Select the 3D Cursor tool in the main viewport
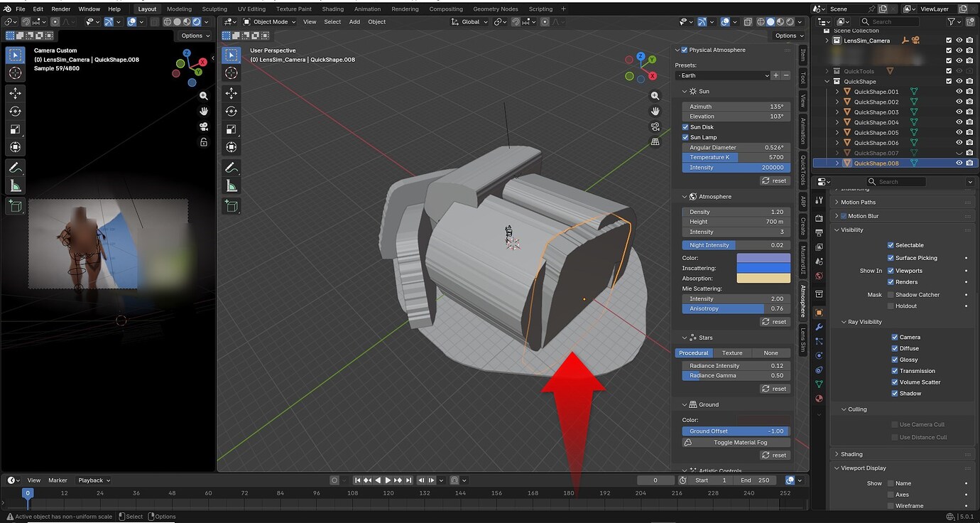Viewport: 980px width, 523px height. pyautogui.click(x=232, y=73)
